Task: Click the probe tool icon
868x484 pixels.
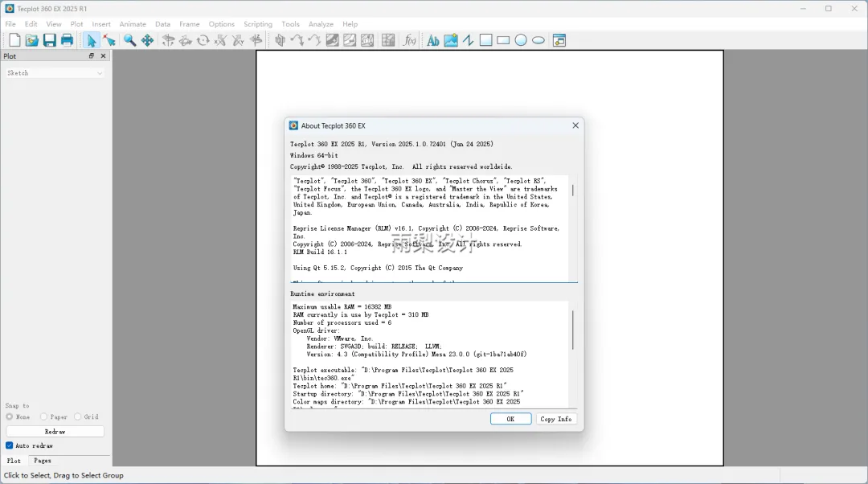Action: 367,40
